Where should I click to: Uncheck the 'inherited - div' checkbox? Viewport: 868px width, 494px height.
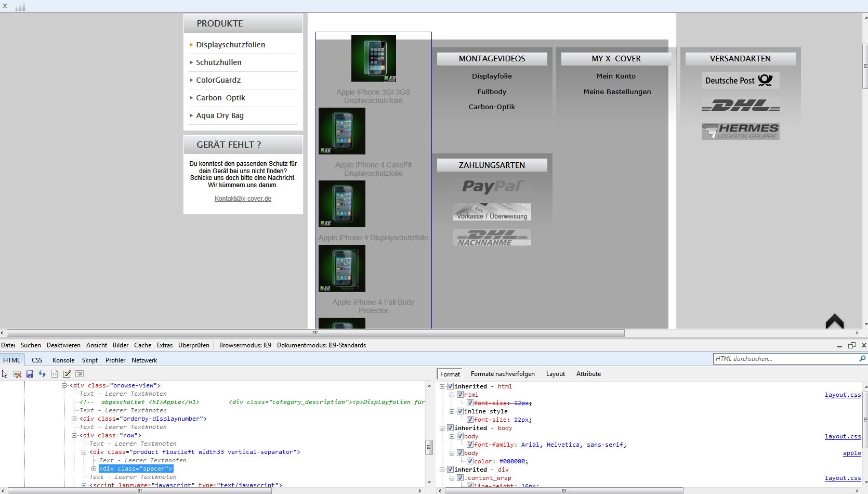point(450,470)
